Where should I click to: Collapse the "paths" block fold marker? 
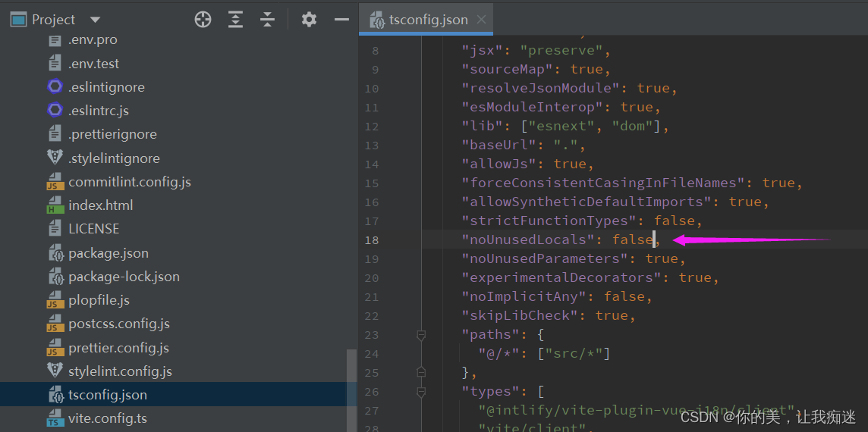click(421, 335)
